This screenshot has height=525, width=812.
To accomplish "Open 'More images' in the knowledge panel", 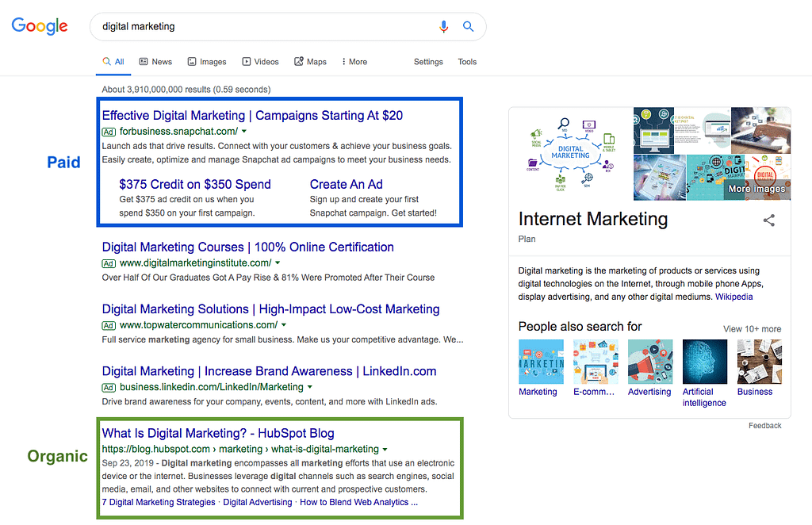I will [757, 189].
